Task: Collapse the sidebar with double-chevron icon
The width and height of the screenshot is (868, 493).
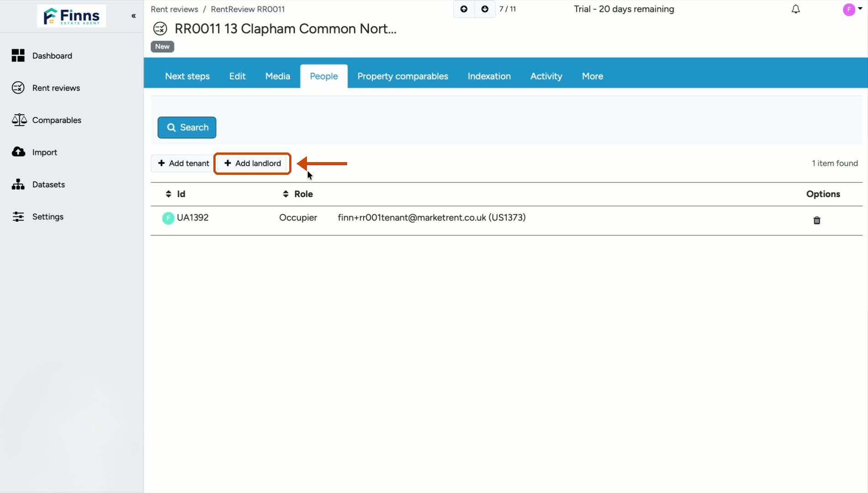Action: (133, 16)
